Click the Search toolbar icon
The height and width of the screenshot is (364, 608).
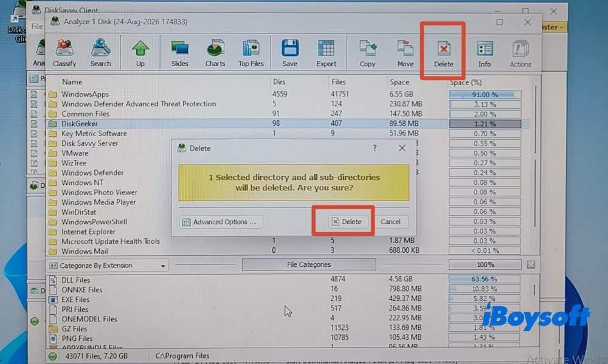click(100, 53)
